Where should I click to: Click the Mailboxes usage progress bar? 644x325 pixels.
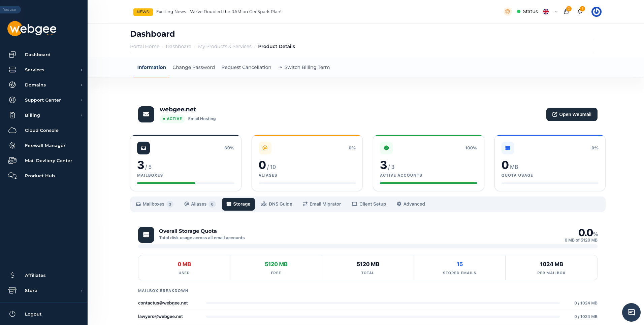click(x=186, y=183)
